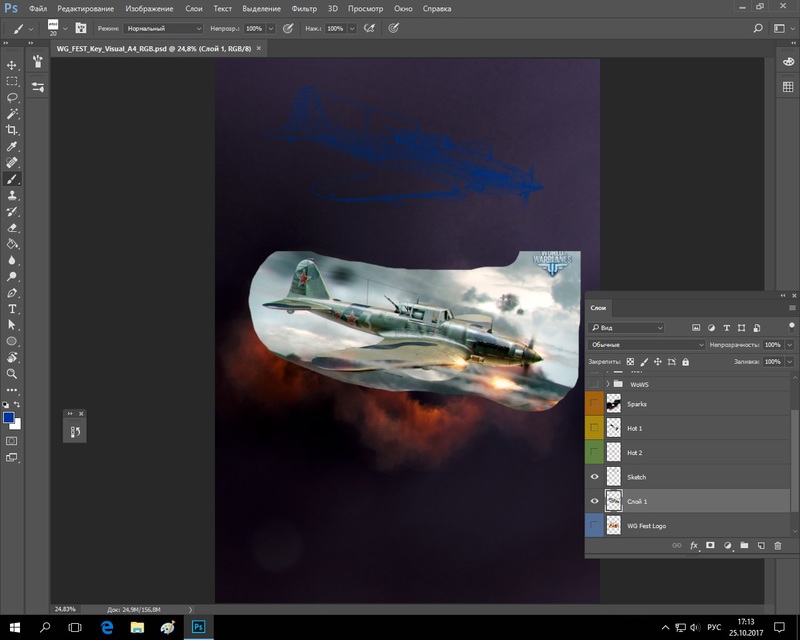
Task: Filter layers by text type
Action: point(727,328)
